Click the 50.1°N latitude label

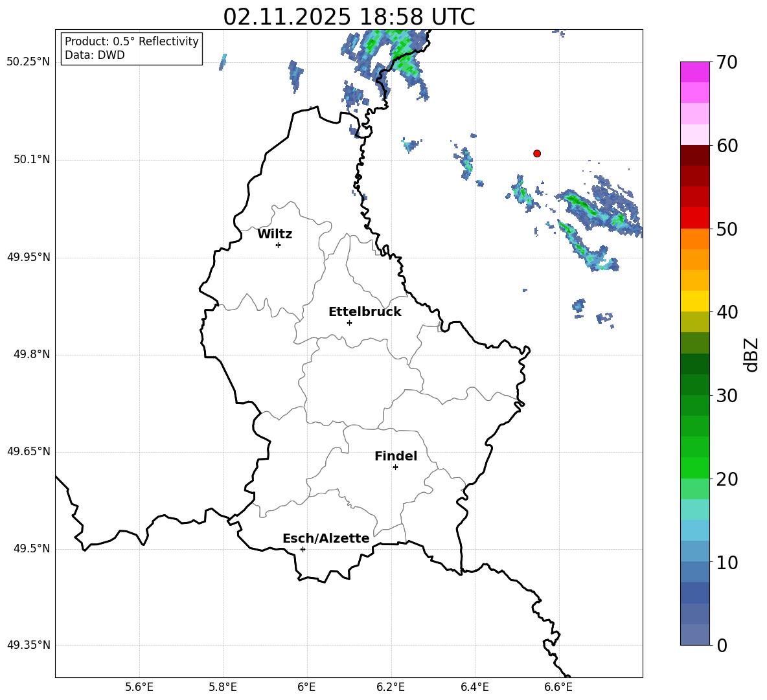pyautogui.click(x=32, y=160)
